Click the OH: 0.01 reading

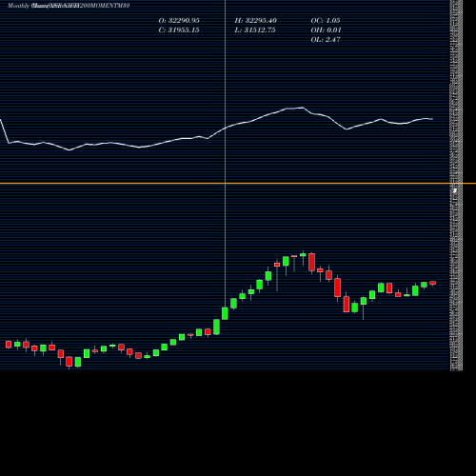coord(326,30)
